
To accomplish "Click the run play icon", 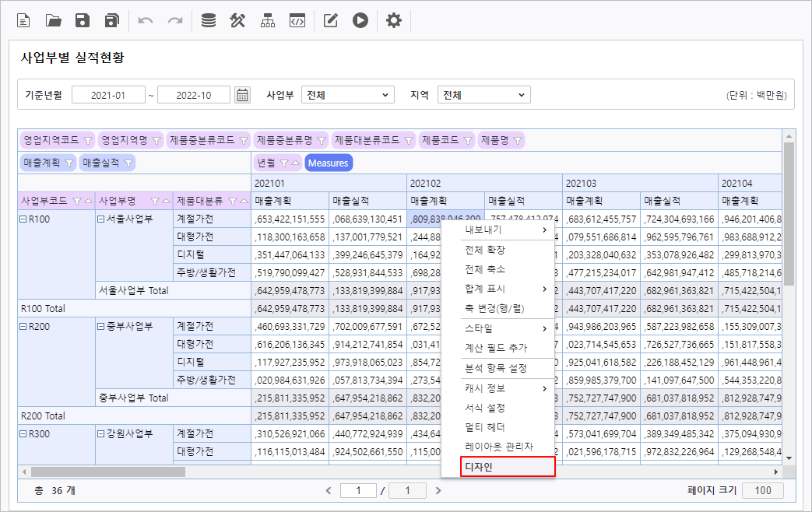I will tap(360, 21).
